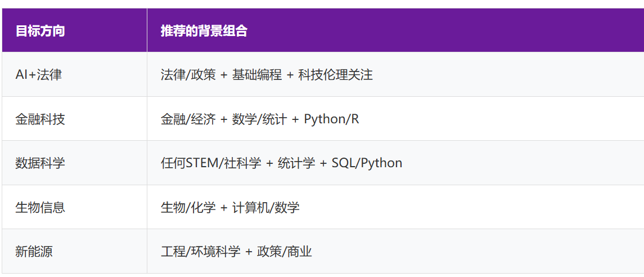Click the 科技伦理关注 text
644x277 pixels.
point(335,74)
